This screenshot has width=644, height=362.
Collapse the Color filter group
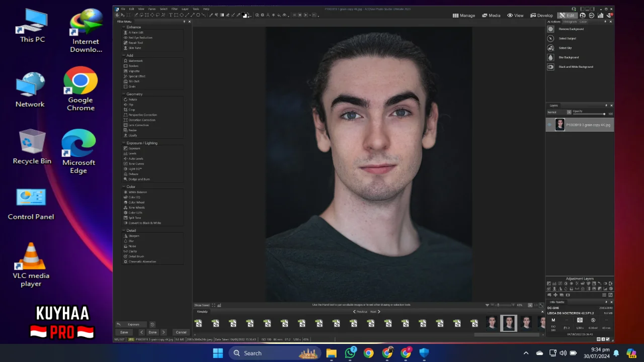(124, 187)
